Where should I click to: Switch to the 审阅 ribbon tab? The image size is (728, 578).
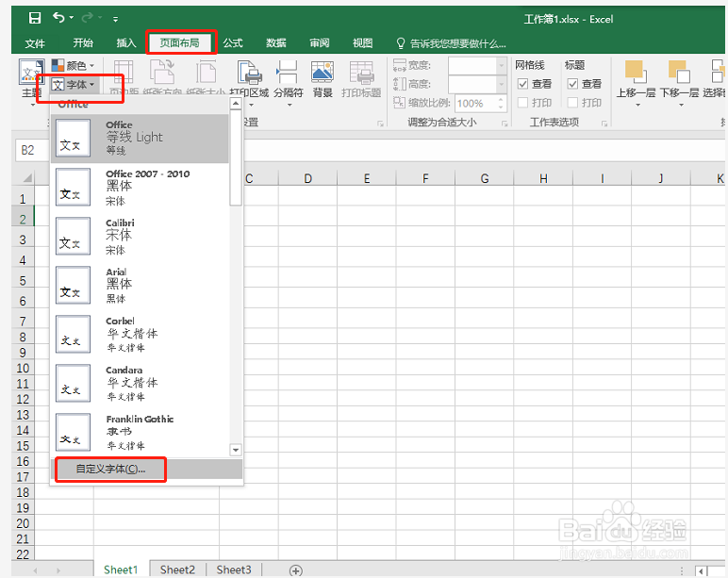pyautogui.click(x=320, y=43)
